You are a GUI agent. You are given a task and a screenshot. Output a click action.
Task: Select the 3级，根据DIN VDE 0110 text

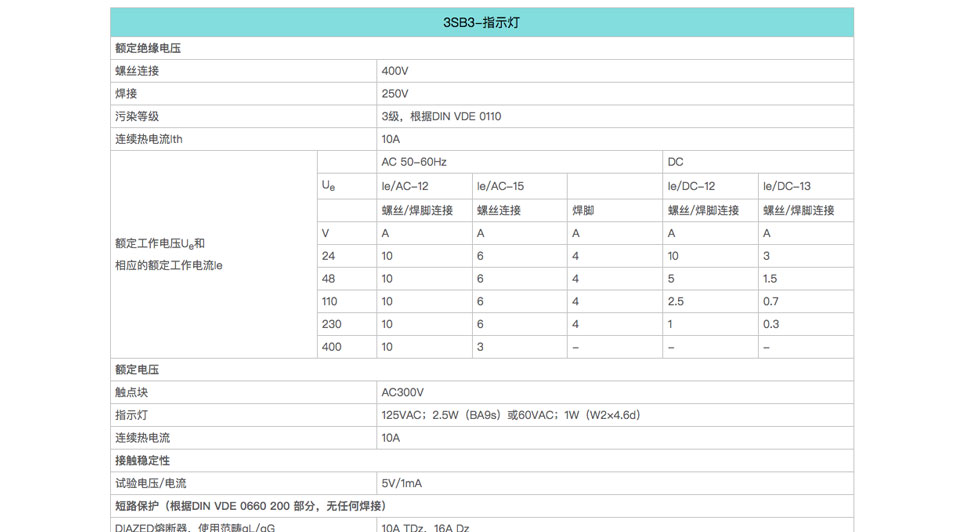click(441, 117)
